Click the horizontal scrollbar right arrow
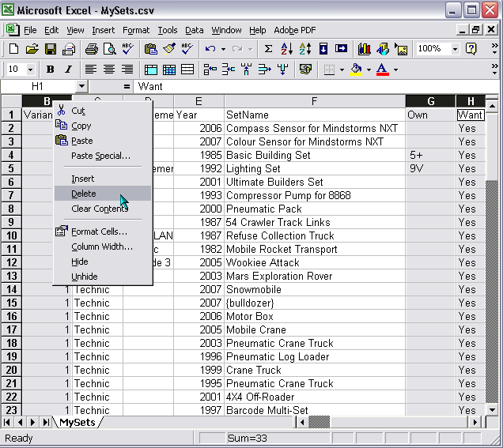Image resolution: width=503 pixels, height=448 pixels. pyautogui.click(x=475, y=423)
